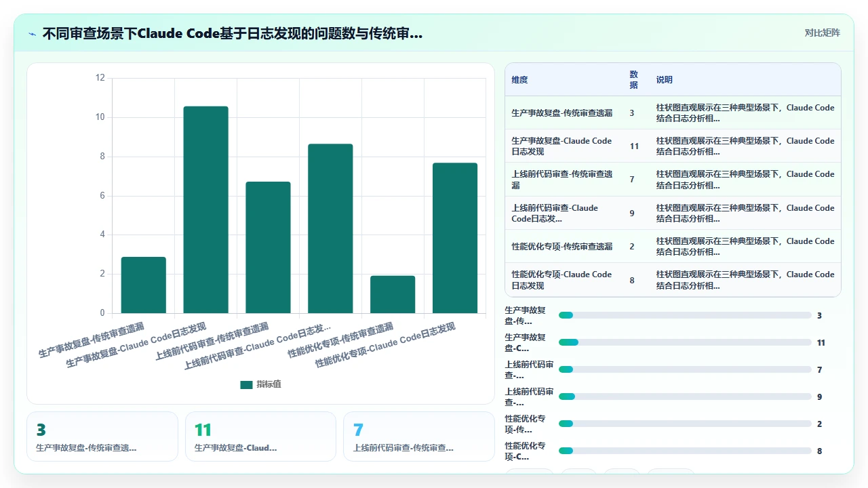
Task: Click the chart bar for 生产事故复盘-传统审查遗漏
Action: tap(144, 285)
